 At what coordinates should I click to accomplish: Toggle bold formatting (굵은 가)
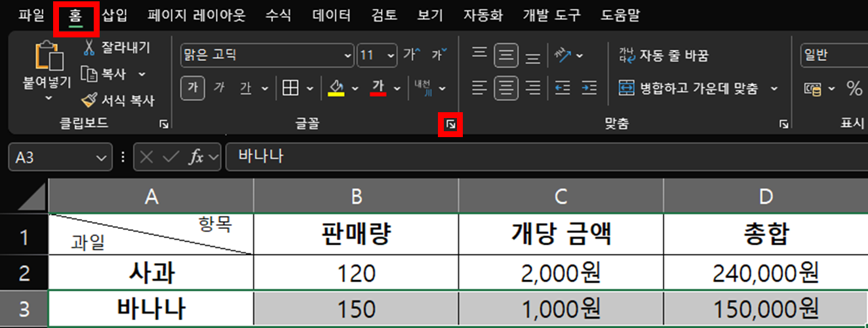[192, 88]
